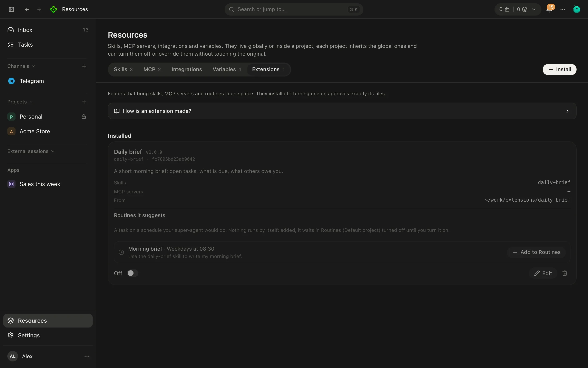The height and width of the screenshot is (368, 588).
Task: Open running agents counter robot icon
Action: coord(507,9)
